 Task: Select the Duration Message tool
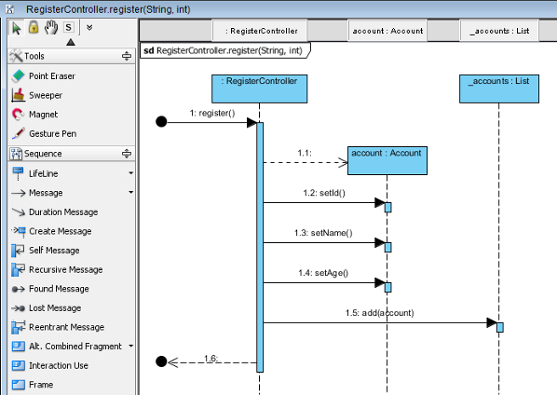click(54, 212)
